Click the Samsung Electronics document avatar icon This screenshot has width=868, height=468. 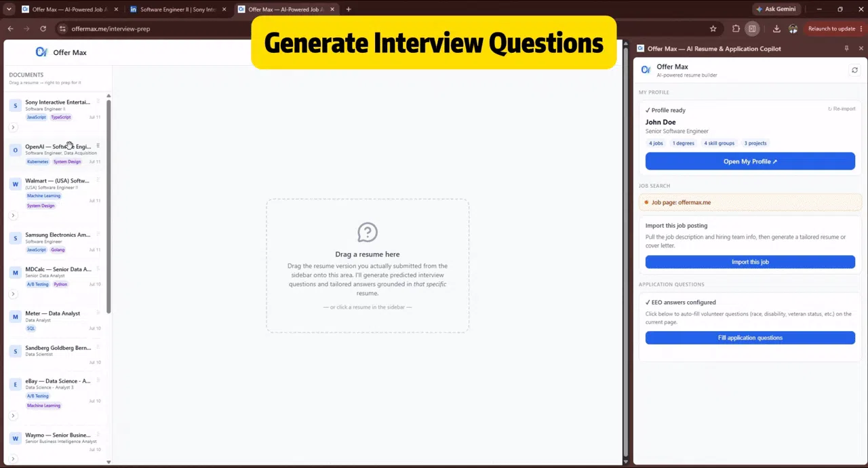[x=15, y=239]
